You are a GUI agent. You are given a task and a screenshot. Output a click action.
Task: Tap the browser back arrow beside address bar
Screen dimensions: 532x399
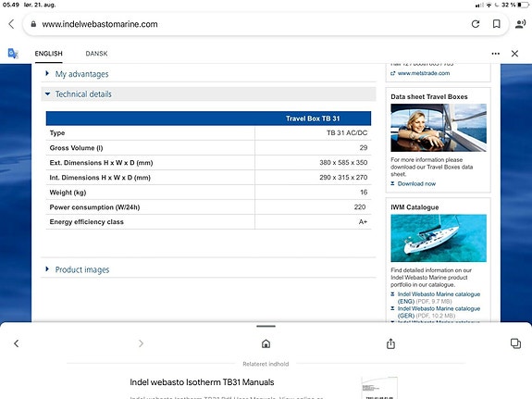11,24
